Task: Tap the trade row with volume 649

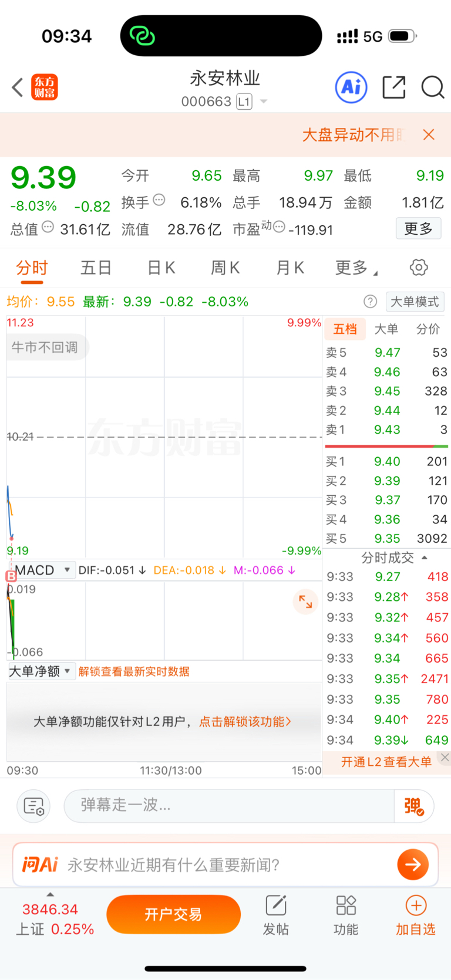Action: point(387,740)
